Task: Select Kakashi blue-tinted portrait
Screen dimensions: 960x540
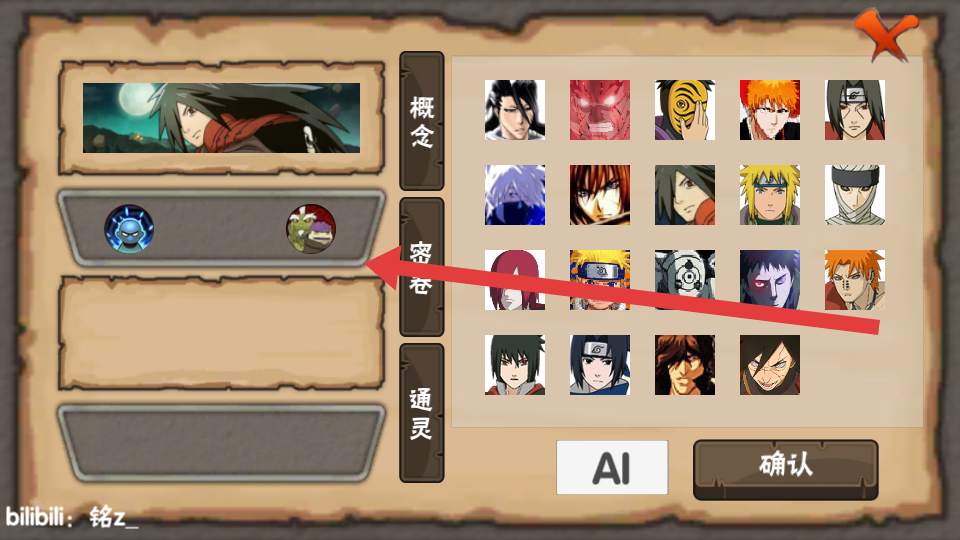Action: (x=514, y=195)
